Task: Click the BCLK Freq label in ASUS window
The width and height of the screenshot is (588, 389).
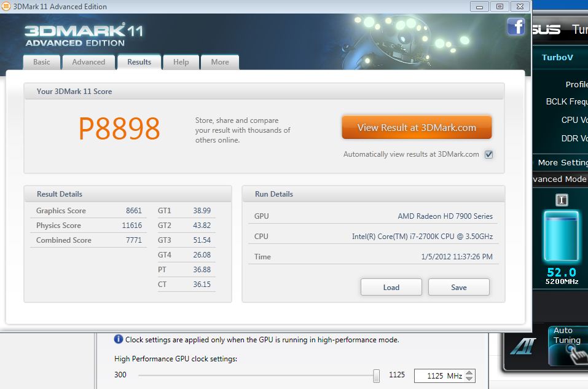Action: tap(566, 101)
